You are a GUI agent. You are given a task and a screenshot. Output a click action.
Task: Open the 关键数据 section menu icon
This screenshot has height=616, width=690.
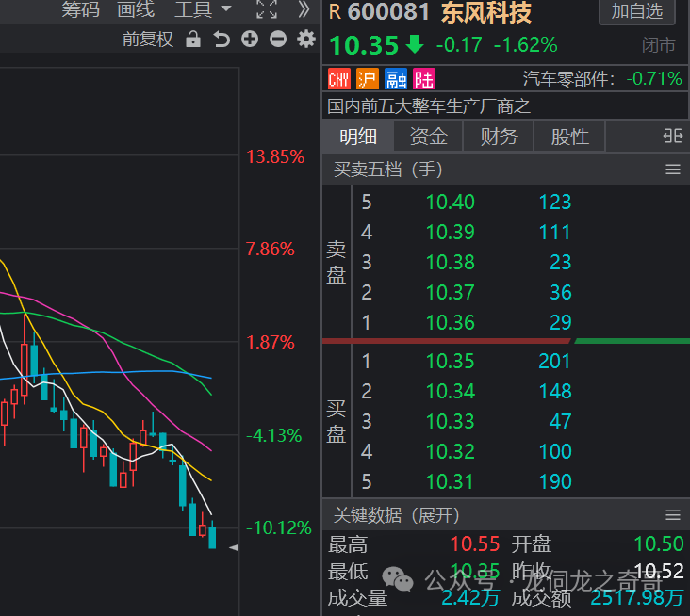673,514
